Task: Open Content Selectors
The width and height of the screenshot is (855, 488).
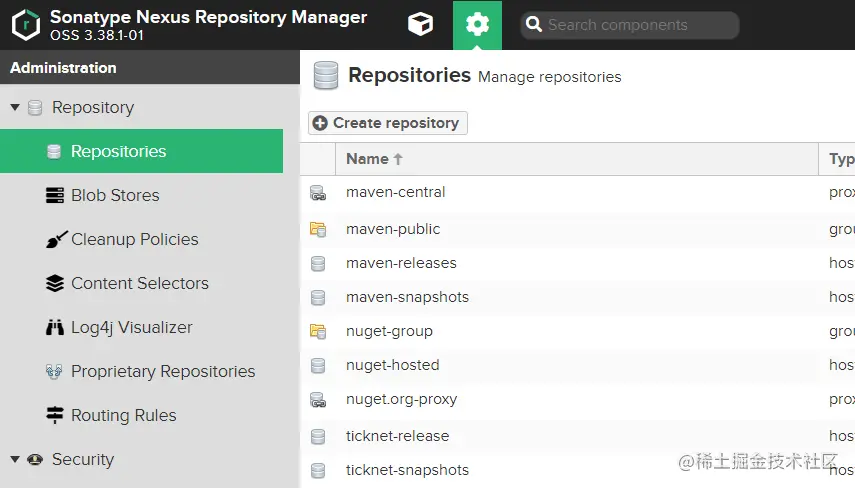Action: point(140,284)
